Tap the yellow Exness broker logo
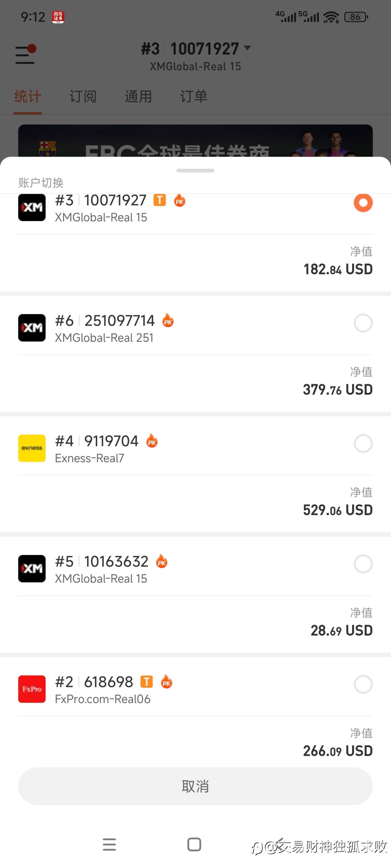The height and width of the screenshot is (868, 391). pos(32,448)
